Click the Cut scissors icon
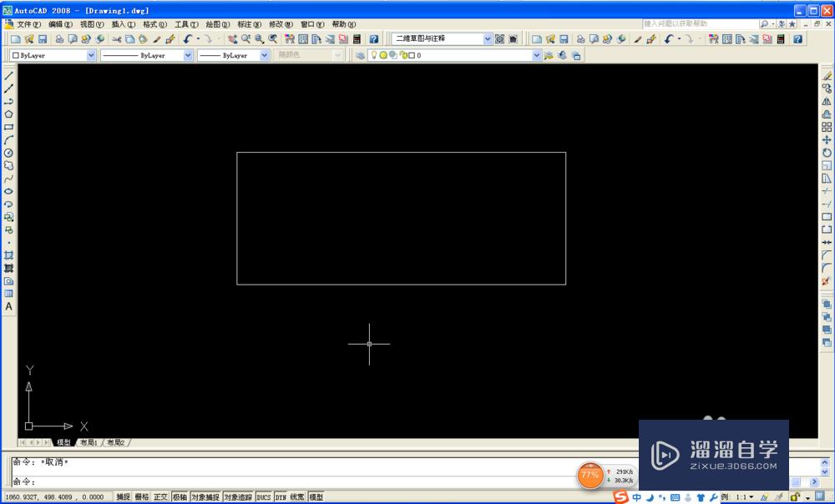835x504 pixels. click(x=117, y=39)
